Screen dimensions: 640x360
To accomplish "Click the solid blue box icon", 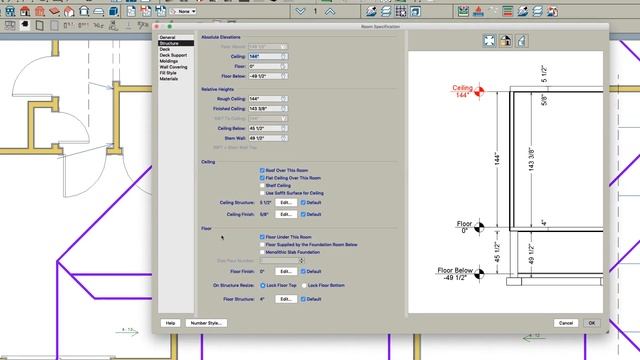I will pyautogui.click(x=114, y=11).
